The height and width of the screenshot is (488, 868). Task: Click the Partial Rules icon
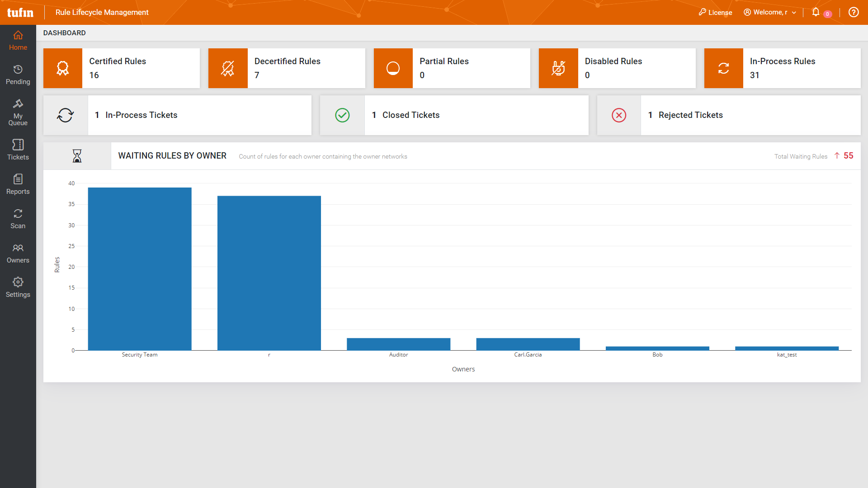coord(393,68)
